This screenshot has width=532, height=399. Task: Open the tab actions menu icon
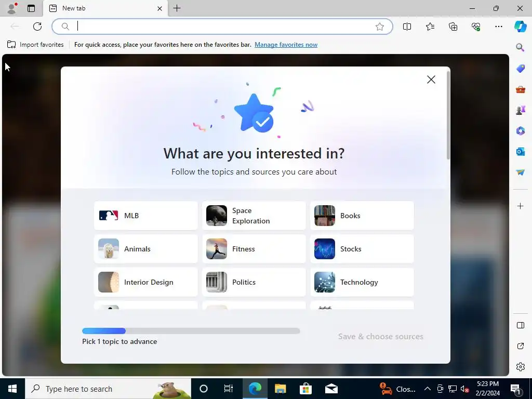tap(31, 8)
